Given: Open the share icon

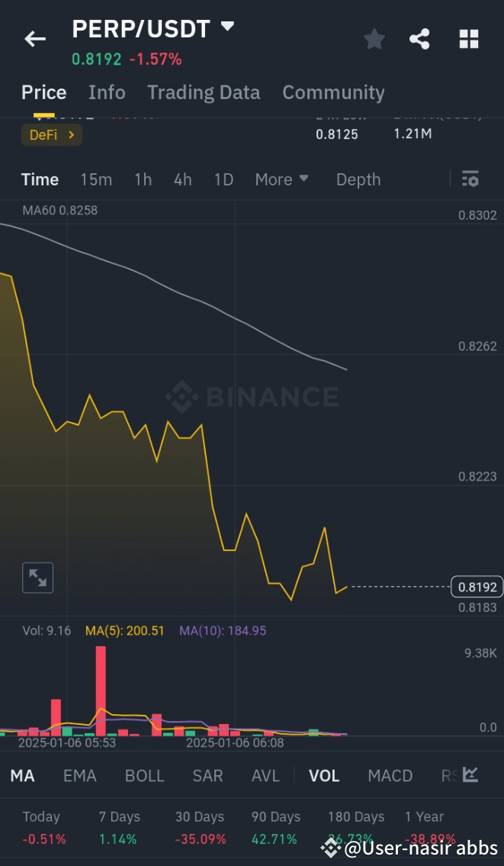Looking at the screenshot, I should click(419, 38).
